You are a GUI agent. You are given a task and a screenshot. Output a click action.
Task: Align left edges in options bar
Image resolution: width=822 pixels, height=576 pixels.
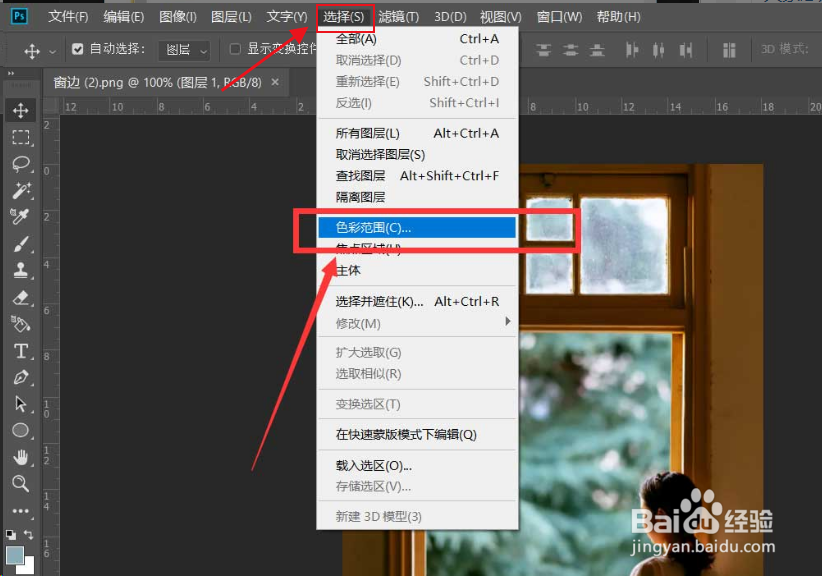632,50
